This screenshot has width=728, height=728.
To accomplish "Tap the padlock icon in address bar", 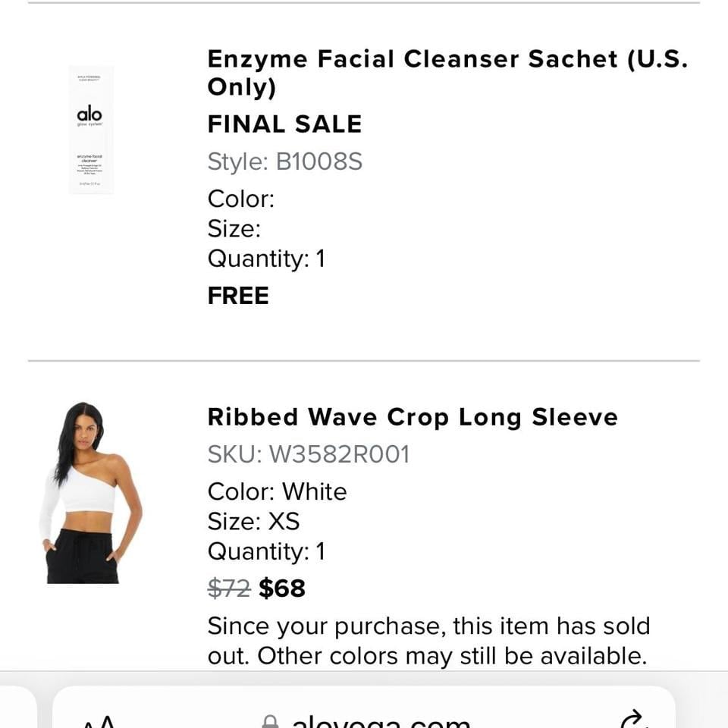I will pos(270,721).
